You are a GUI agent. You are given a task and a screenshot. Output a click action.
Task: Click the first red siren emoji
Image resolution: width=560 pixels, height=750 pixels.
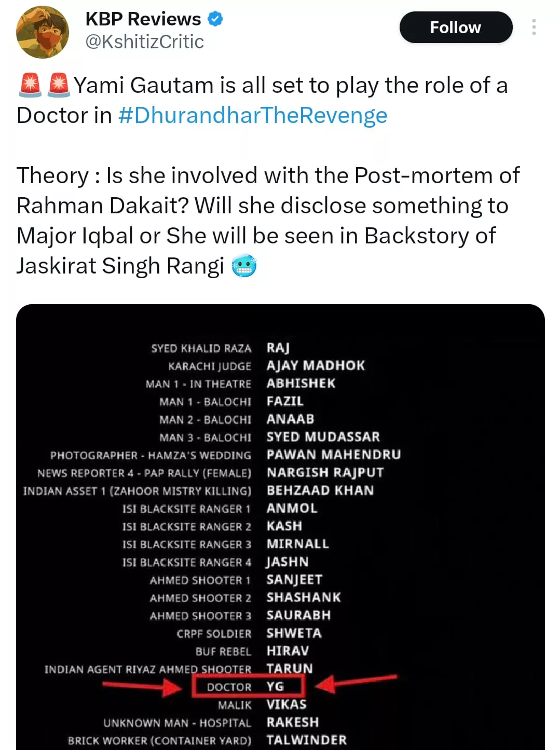[30, 85]
